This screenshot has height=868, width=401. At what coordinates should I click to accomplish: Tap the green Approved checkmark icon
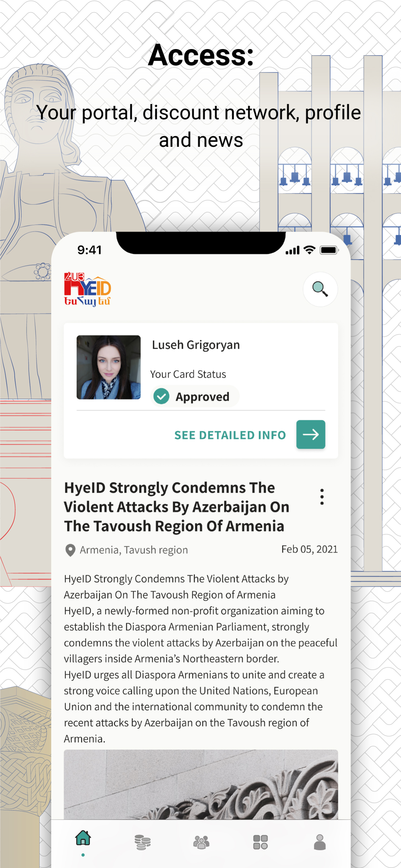point(161,396)
